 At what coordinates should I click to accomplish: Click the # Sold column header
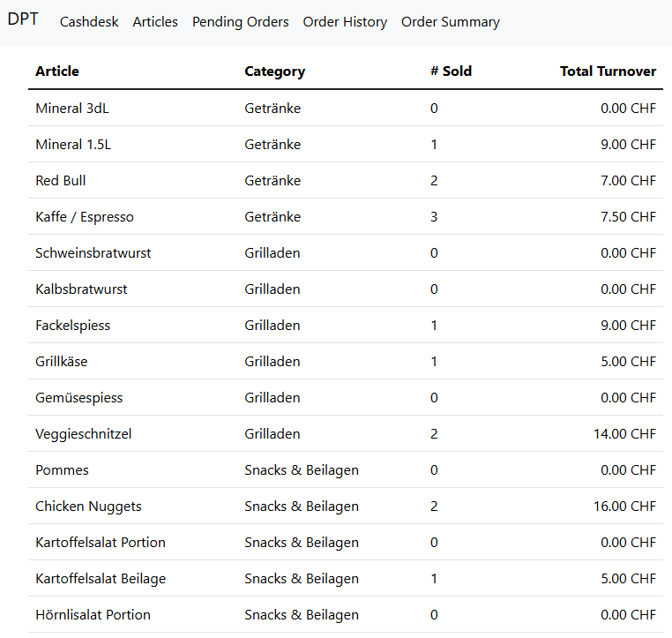451,71
